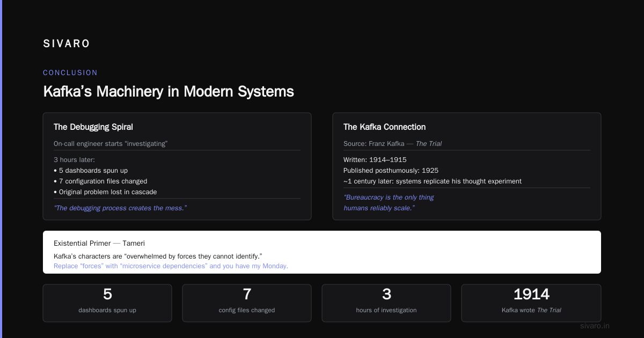Click the overwhelmed by forces quote text
Viewport: 644px width, 338px height.
pyautogui.click(x=158, y=256)
